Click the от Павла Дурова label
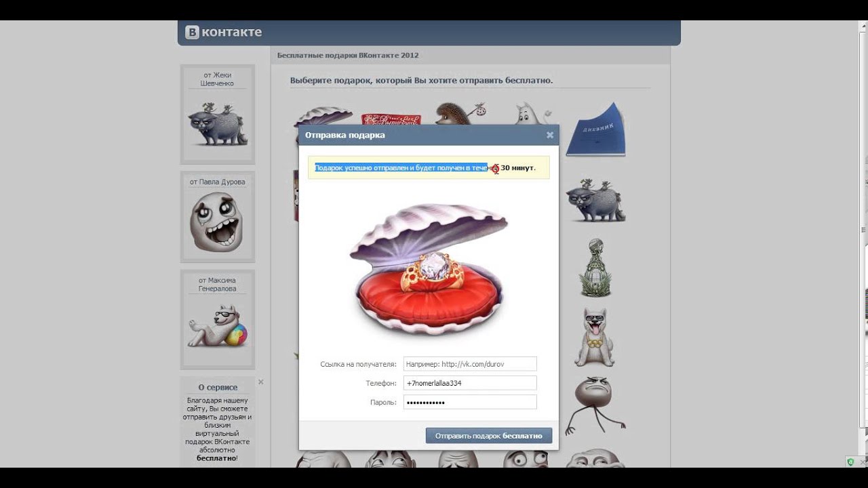 point(218,182)
